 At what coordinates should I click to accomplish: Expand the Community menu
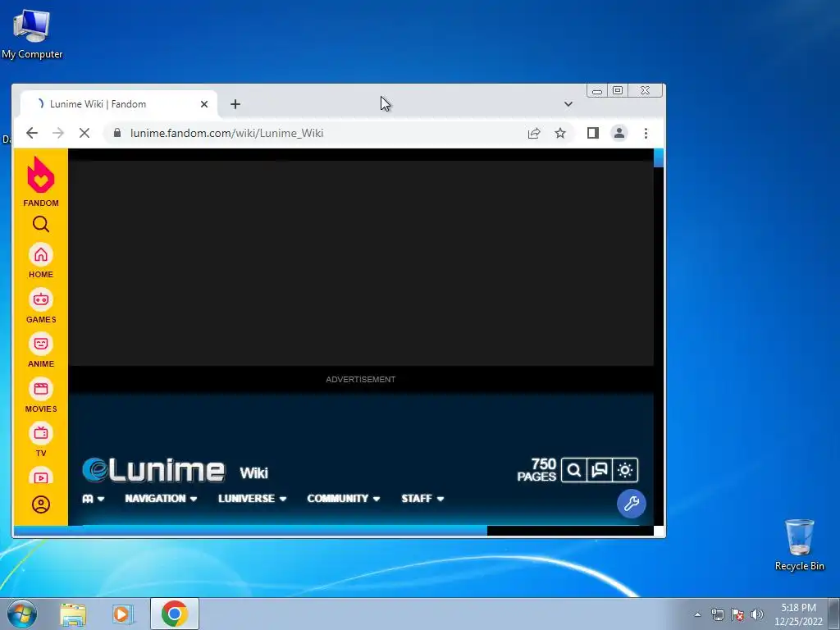344,498
